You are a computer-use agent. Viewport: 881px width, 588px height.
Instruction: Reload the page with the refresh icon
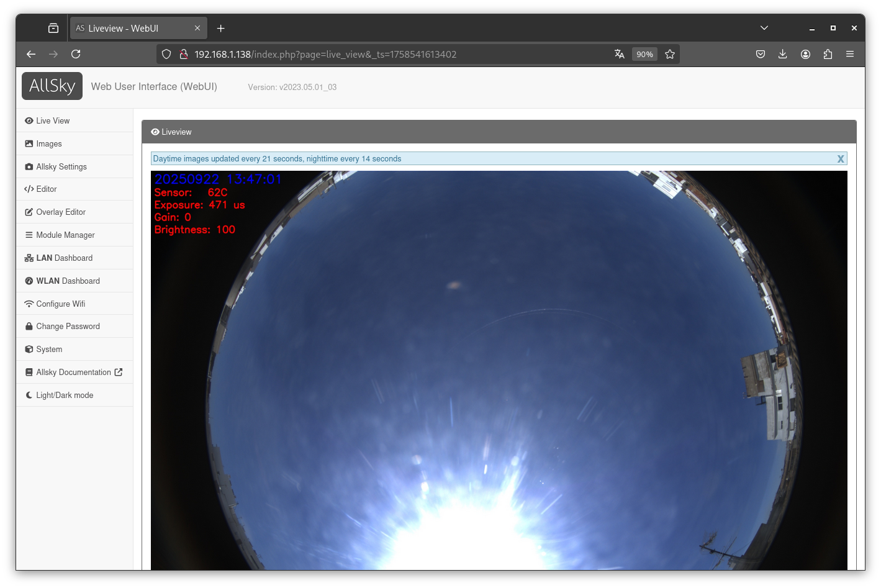pyautogui.click(x=76, y=54)
